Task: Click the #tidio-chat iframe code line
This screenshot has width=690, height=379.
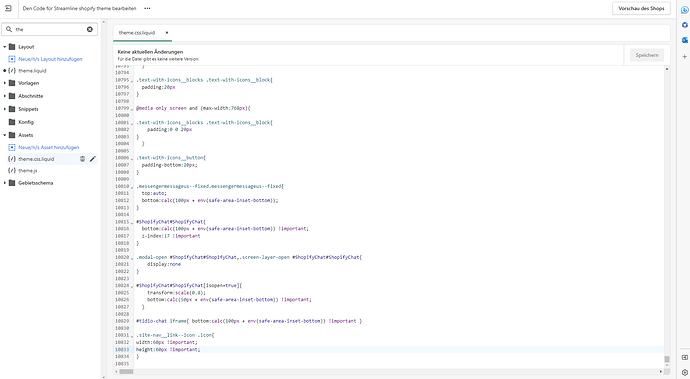Action: (249, 321)
